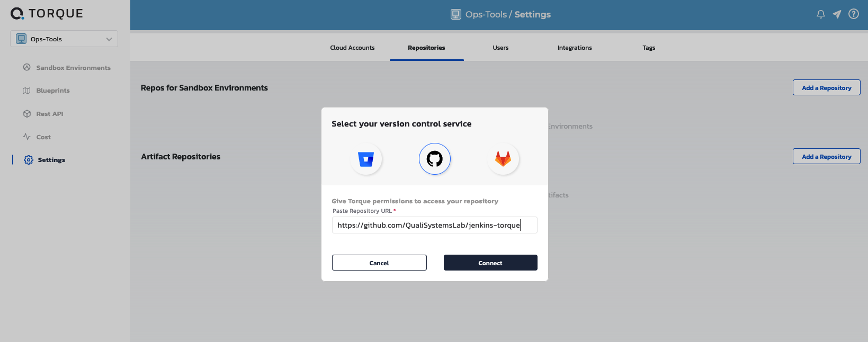Click the Paste Repository URL field

coord(435,225)
